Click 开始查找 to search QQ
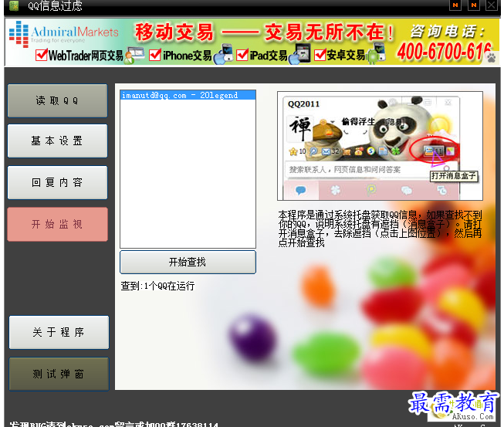This screenshot has height=427, width=504. point(188,262)
